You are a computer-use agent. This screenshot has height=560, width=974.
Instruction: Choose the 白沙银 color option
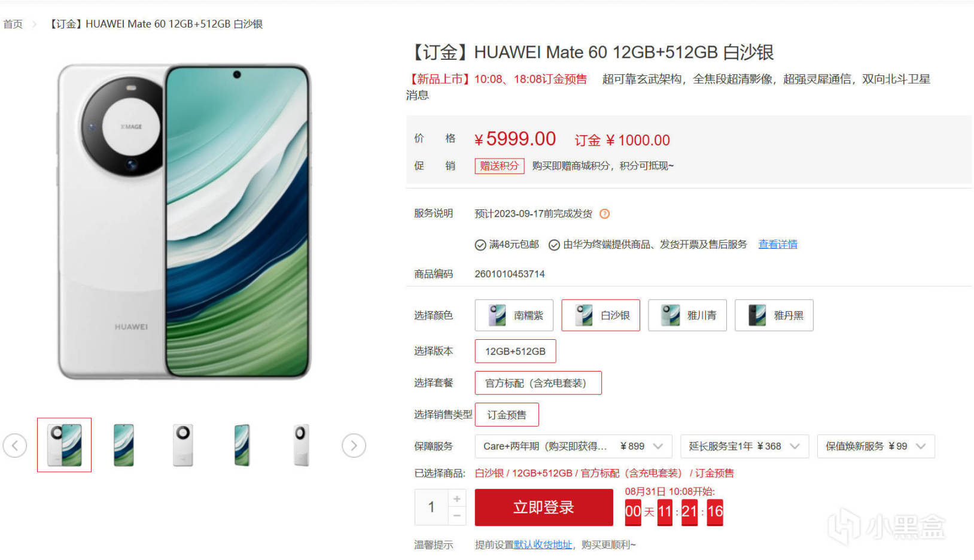pyautogui.click(x=601, y=315)
